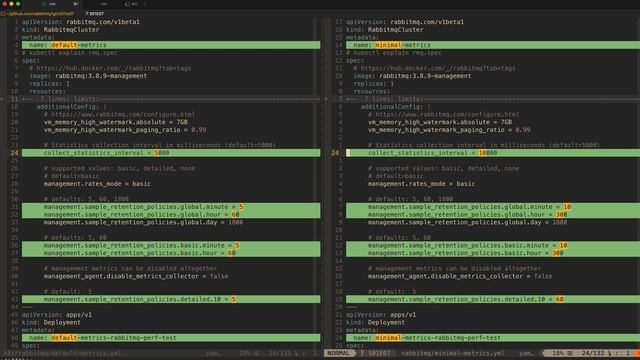The height and width of the screenshot is (360, 640).
Task: Click 'image: rabbitmq:3.8.9-management' in default-metrics pane
Action: point(88,76)
